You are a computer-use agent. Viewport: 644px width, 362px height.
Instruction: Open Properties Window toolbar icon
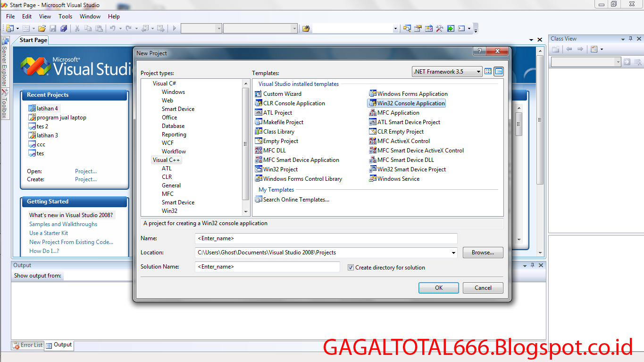pyautogui.click(x=418, y=28)
